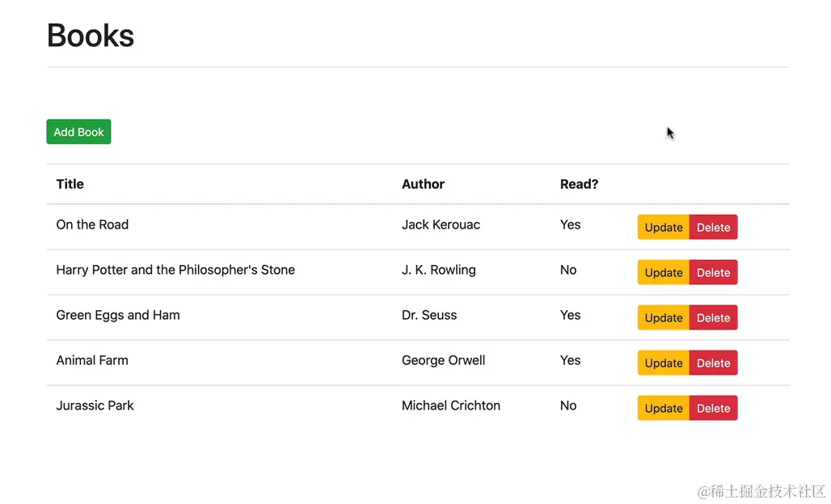Delete Green Eggs and Ham
The height and width of the screenshot is (504, 831).
pyautogui.click(x=713, y=317)
